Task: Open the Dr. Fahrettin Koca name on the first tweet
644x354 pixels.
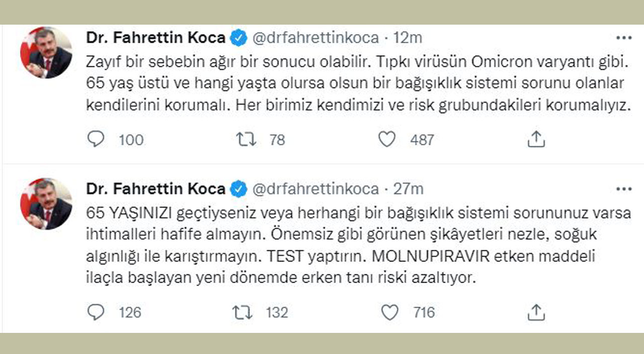Action: point(155,38)
